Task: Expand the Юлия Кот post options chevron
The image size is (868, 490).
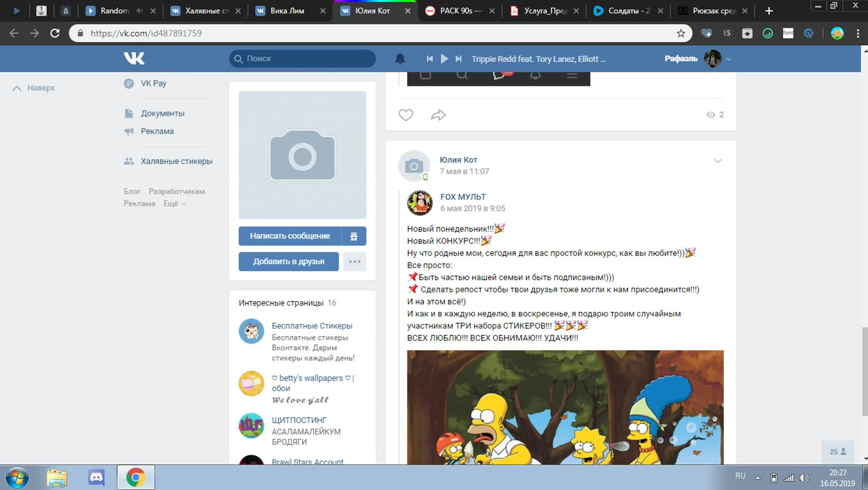Action: coord(718,161)
